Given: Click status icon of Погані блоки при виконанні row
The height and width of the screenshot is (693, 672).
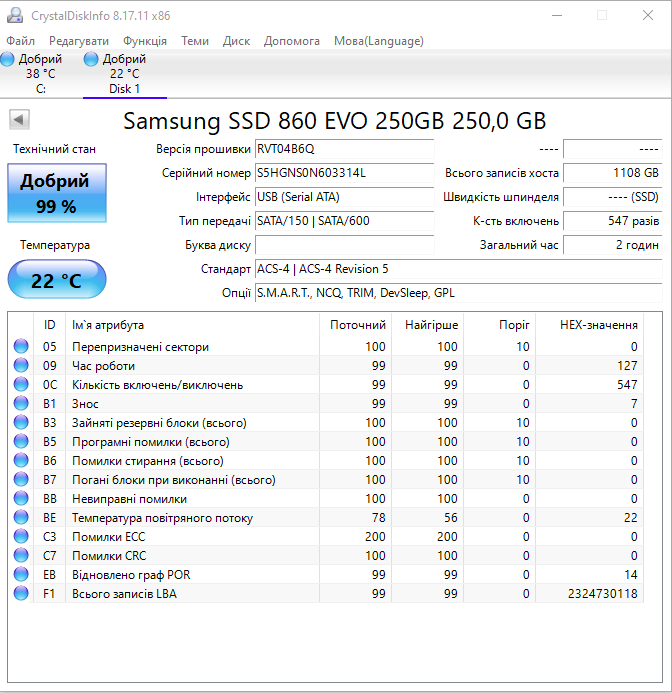Looking at the screenshot, I should point(21,479).
